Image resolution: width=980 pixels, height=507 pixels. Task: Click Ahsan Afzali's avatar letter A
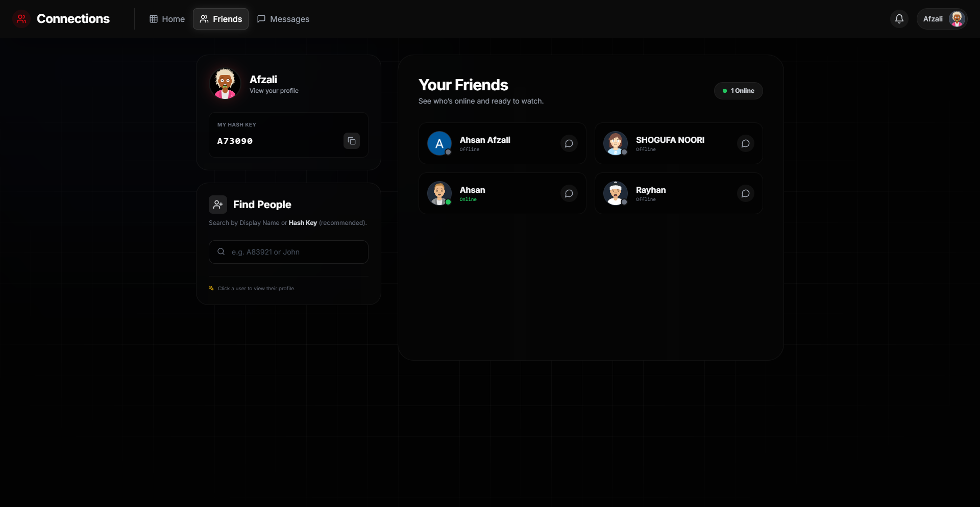click(439, 144)
